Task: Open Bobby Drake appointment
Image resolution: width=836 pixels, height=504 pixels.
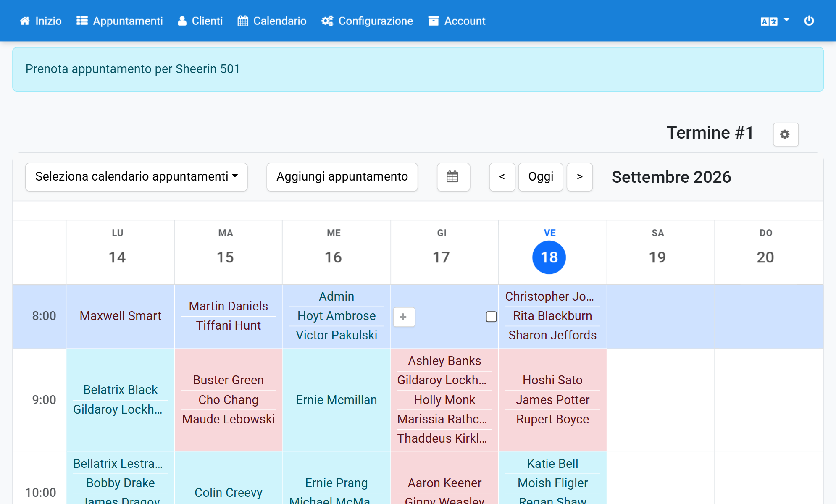Action: (121, 483)
